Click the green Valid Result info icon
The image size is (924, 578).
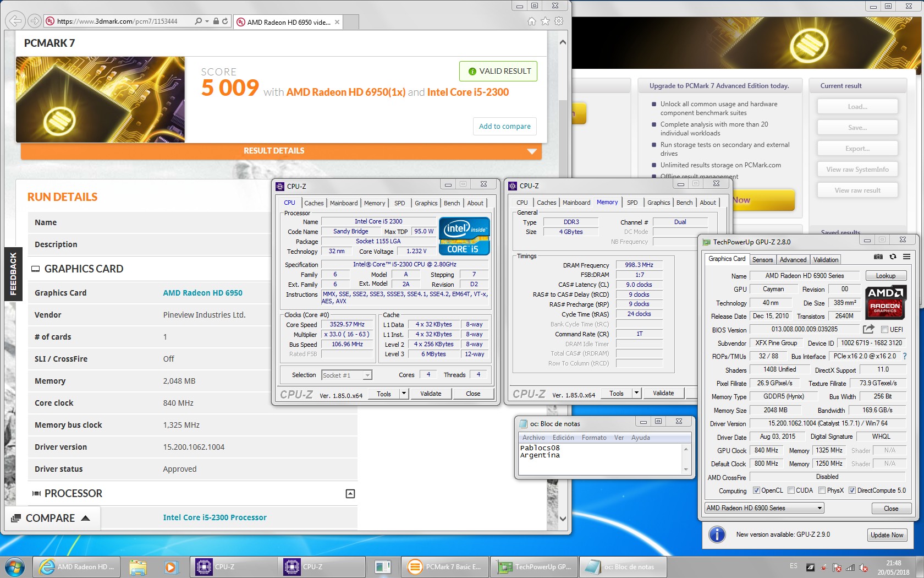(472, 72)
